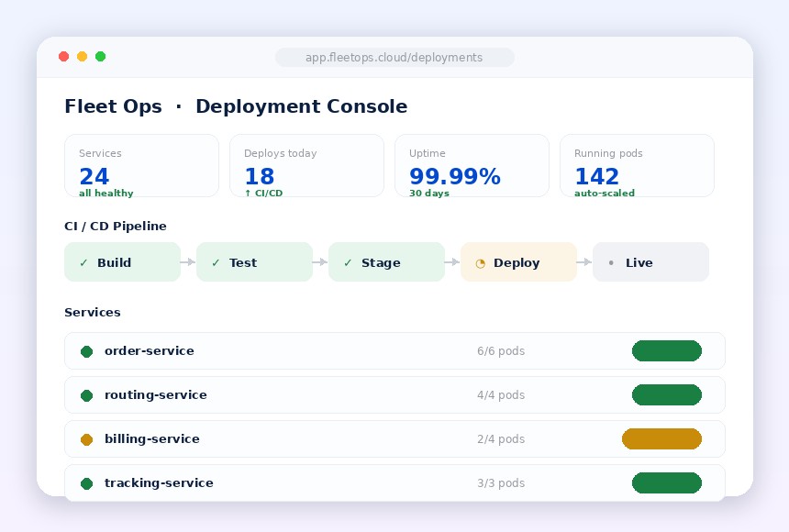The height and width of the screenshot is (532, 789).
Task: Click the 3/3 pods count
Action: coord(501,483)
